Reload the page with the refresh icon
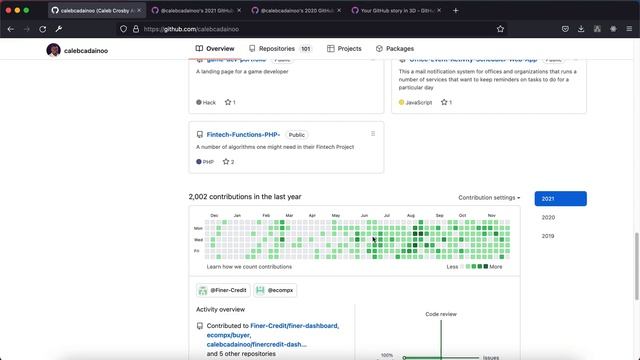 point(42,29)
